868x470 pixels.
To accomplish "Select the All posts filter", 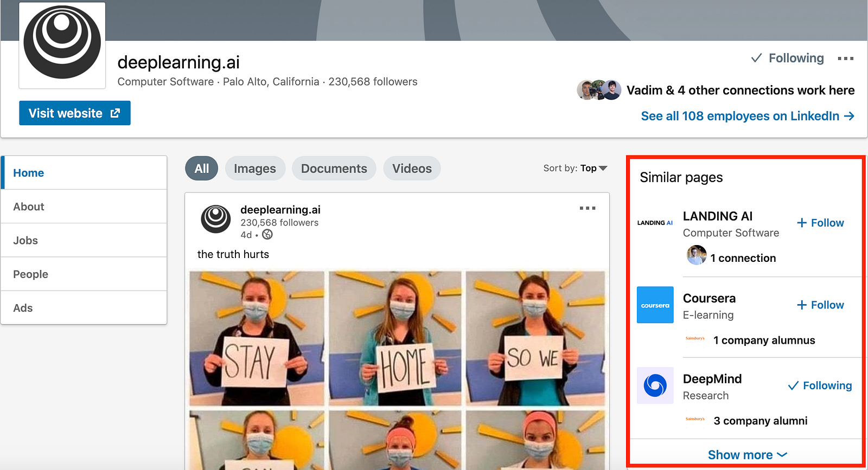I will [x=201, y=169].
